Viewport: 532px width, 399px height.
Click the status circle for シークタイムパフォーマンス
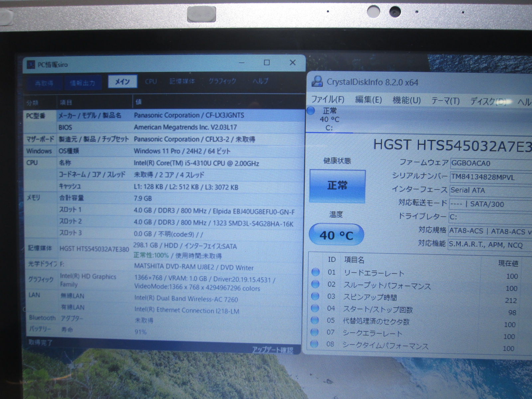[315, 344]
